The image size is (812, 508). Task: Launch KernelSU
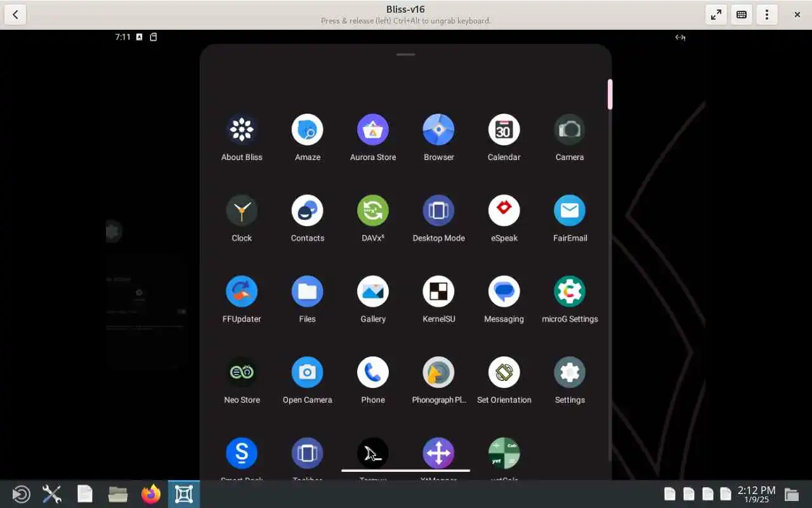pyautogui.click(x=438, y=291)
